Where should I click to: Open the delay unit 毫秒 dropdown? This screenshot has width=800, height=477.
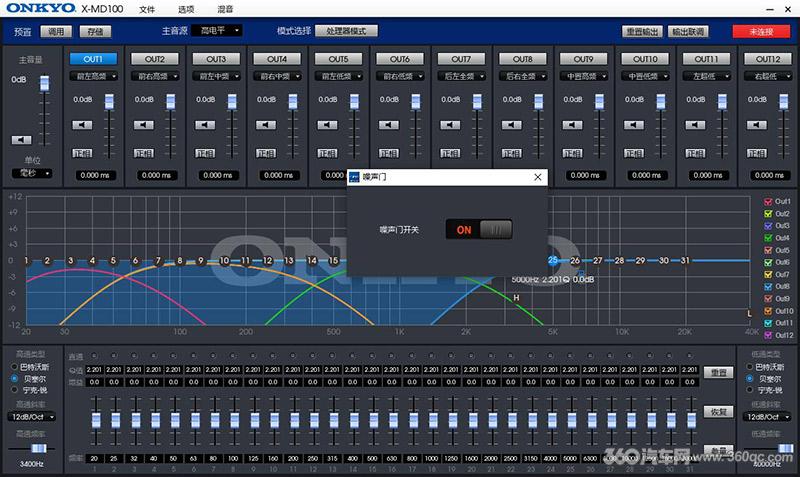click(32, 173)
